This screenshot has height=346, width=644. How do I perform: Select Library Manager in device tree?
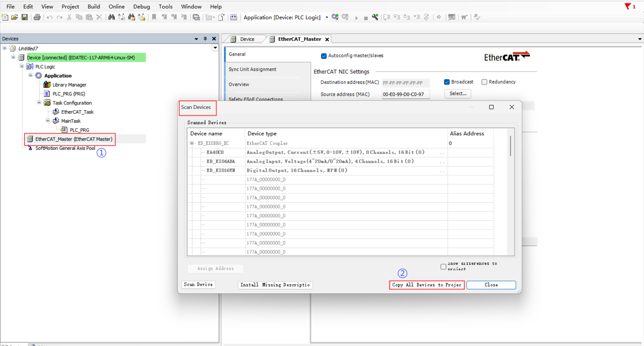coord(69,85)
